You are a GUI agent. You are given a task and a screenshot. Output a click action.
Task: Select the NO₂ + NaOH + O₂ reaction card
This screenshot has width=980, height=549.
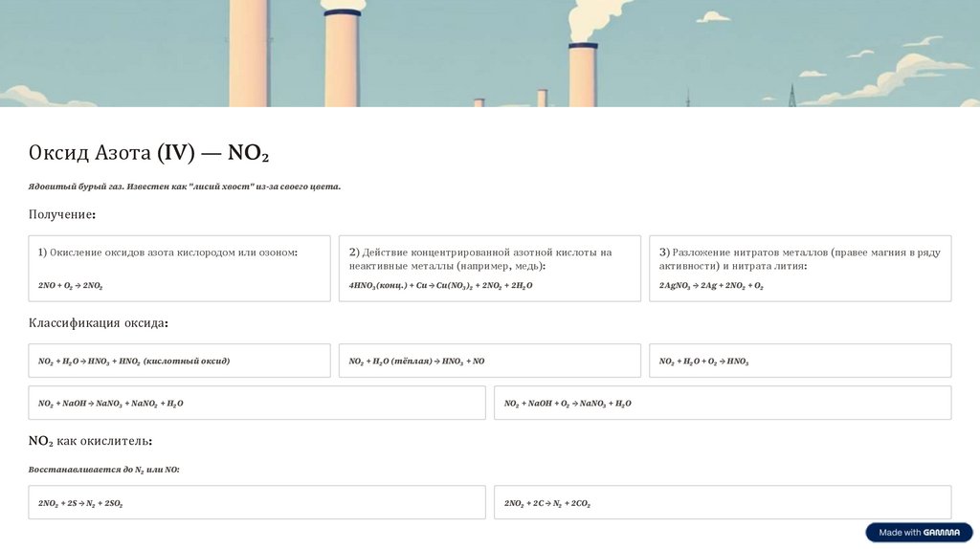pyautogui.click(x=723, y=403)
